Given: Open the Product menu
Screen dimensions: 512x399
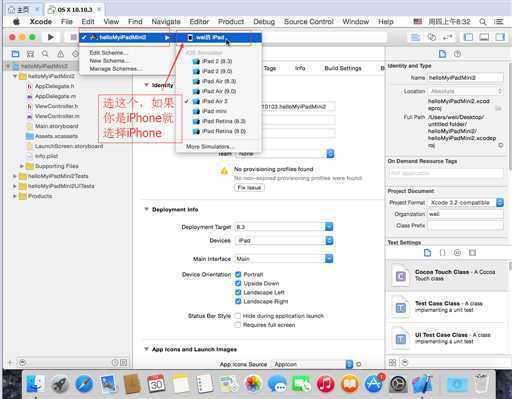Looking at the screenshot, I should pyautogui.click(x=231, y=22).
